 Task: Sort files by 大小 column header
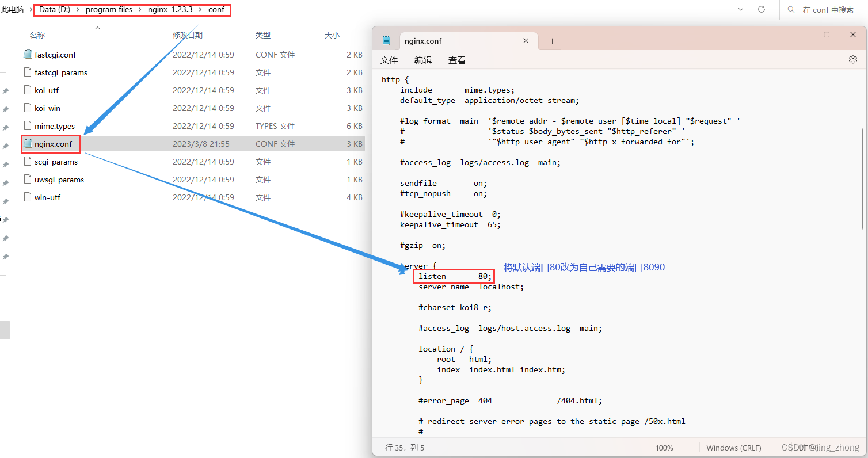point(332,35)
